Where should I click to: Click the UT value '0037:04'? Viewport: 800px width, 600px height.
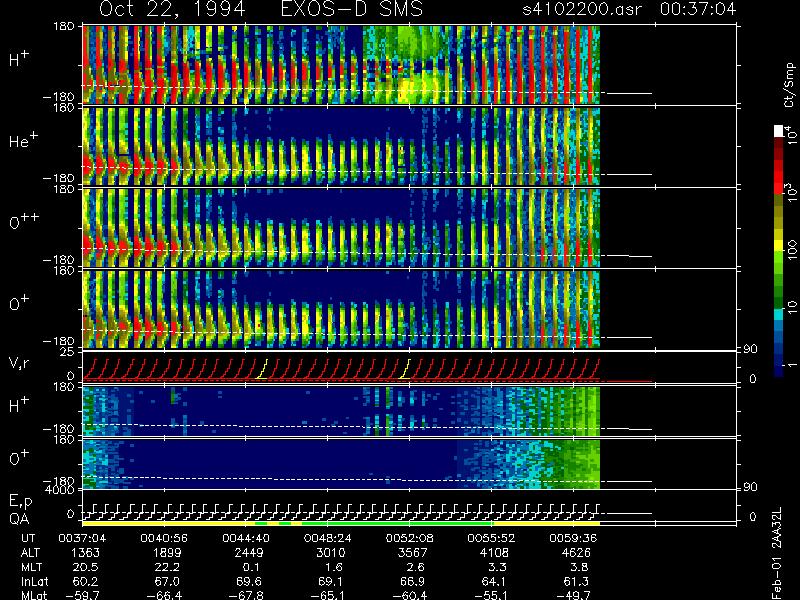pos(82,538)
